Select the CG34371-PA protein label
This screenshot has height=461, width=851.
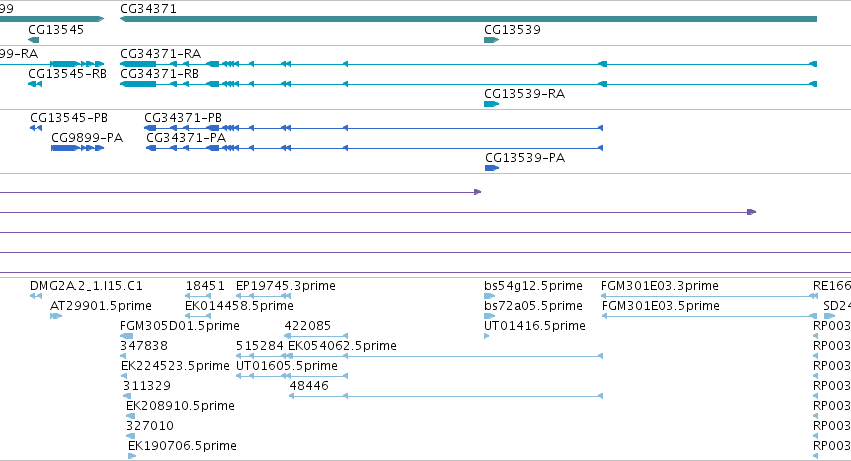click(x=186, y=138)
